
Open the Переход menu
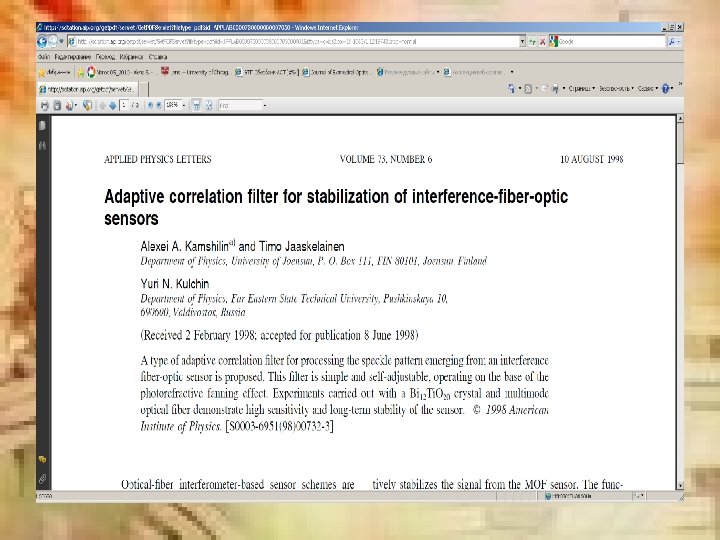click(105, 57)
